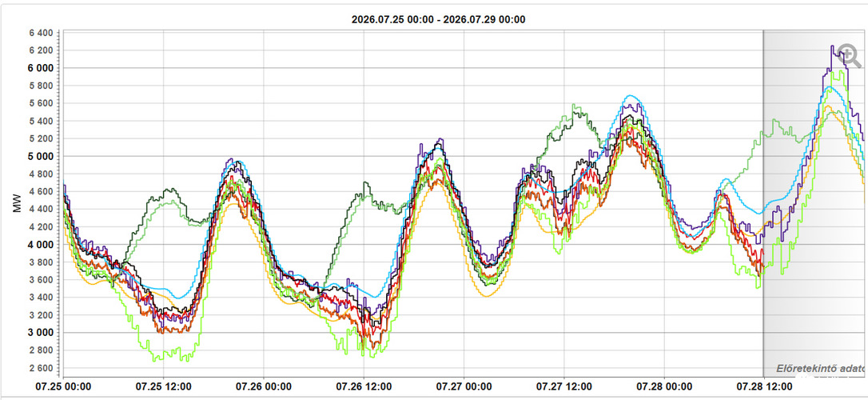Click the 4 800 y-axis label

coord(41,174)
